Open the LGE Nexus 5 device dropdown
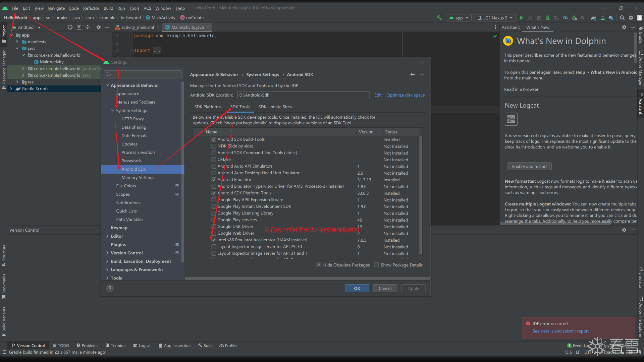The height and width of the screenshot is (362, 644). click(x=495, y=18)
